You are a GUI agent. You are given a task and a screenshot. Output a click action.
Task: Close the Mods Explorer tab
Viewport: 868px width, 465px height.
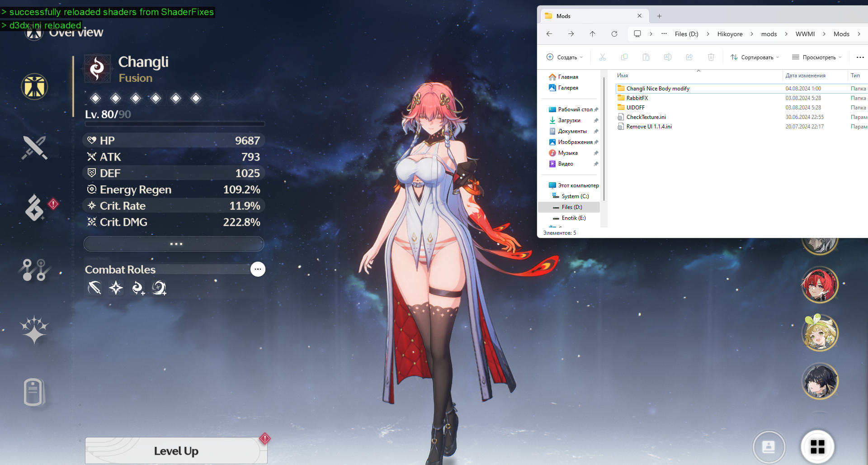point(639,16)
